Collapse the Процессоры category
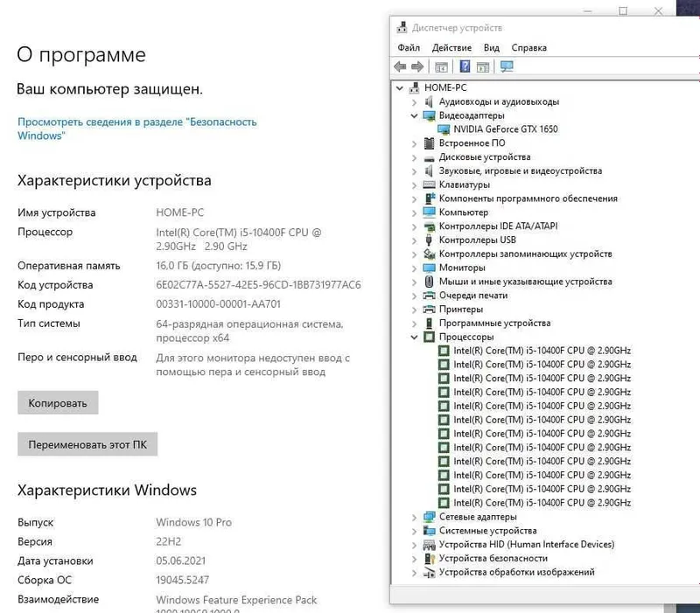 point(414,338)
